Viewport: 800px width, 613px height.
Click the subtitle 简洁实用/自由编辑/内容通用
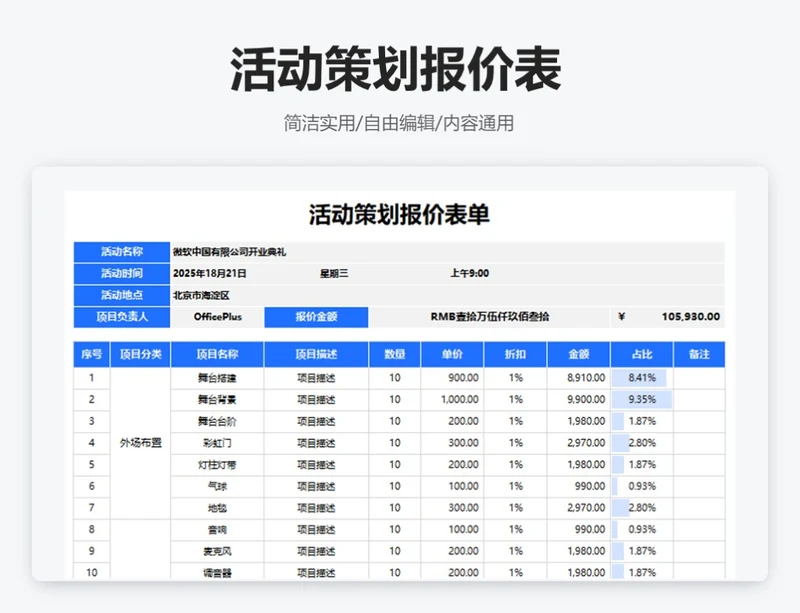click(398, 124)
